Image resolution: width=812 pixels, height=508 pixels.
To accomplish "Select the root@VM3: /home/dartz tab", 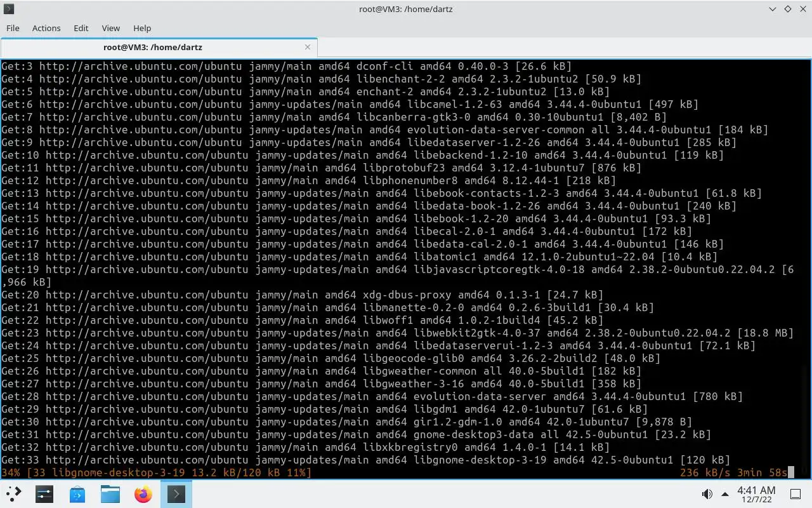I will [152, 47].
